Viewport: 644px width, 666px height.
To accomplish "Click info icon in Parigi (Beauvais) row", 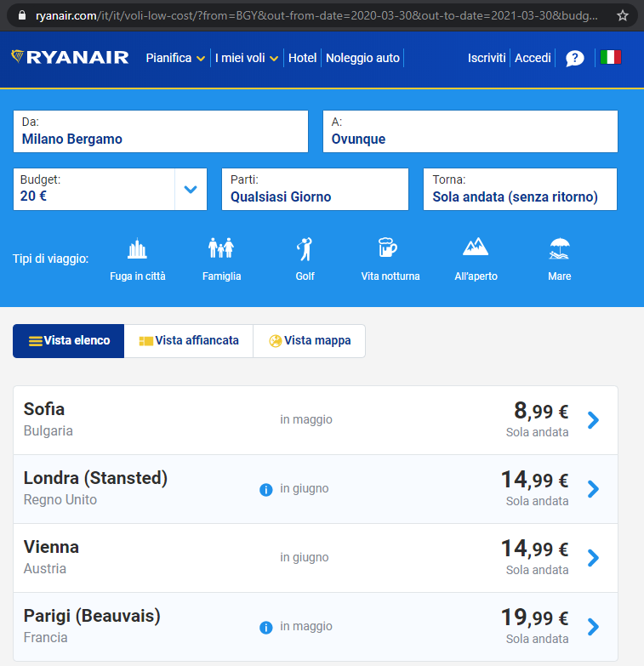I will 266,628.
